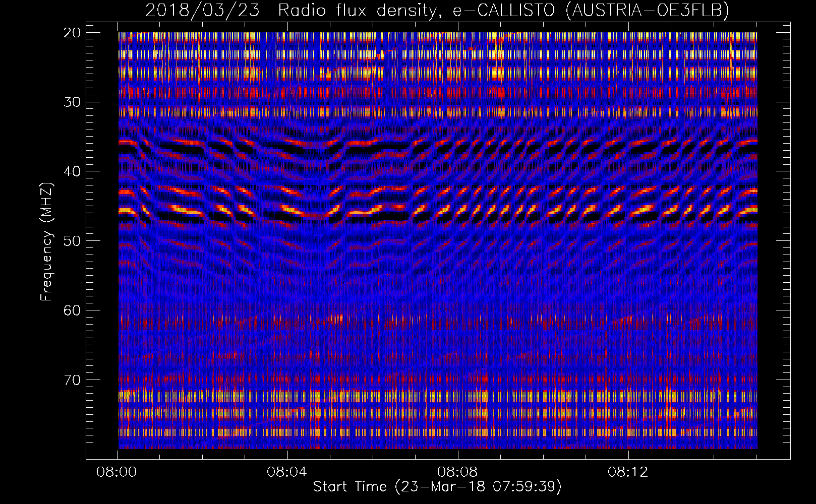Click the '08:00' time tick label
This screenshot has width=816, height=504.
(x=117, y=472)
